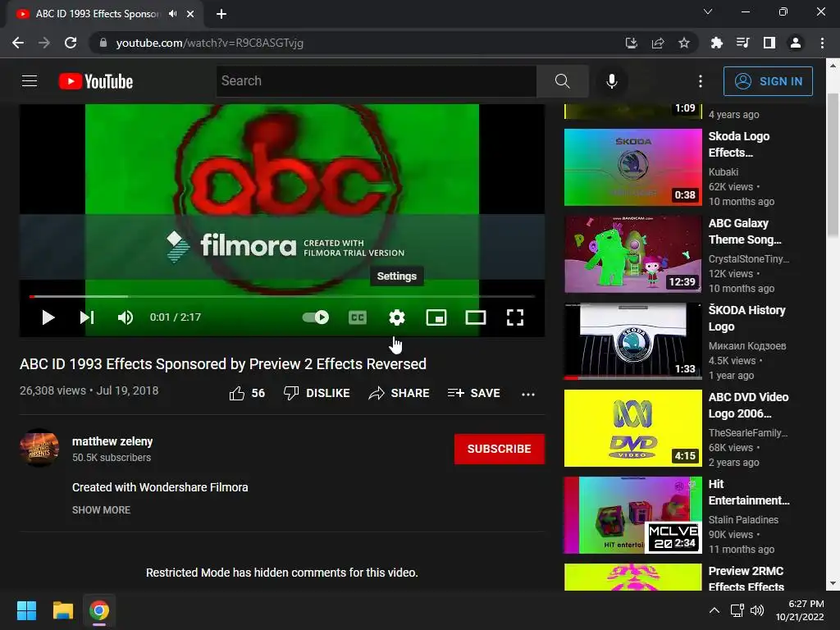Image resolution: width=840 pixels, height=630 pixels.
Task: Install app via address bar download icon
Action: (x=632, y=43)
